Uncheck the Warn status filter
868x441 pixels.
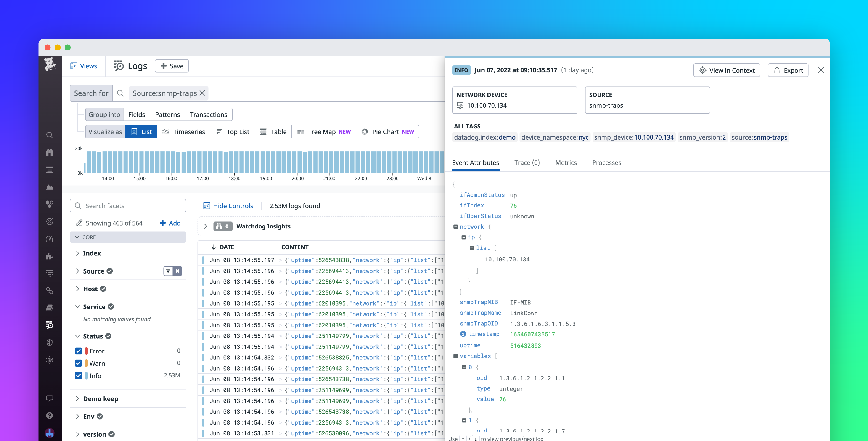coord(78,363)
